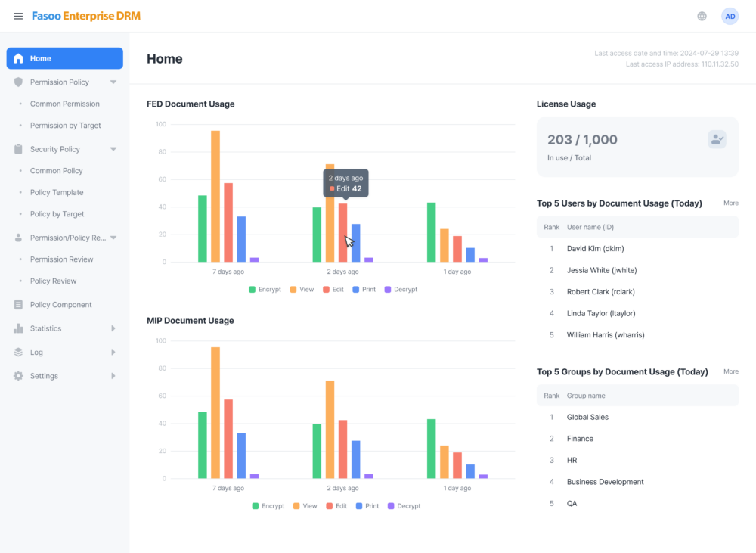Collapse the Permission Policy section
This screenshot has width=756, height=553.
[x=113, y=82]
